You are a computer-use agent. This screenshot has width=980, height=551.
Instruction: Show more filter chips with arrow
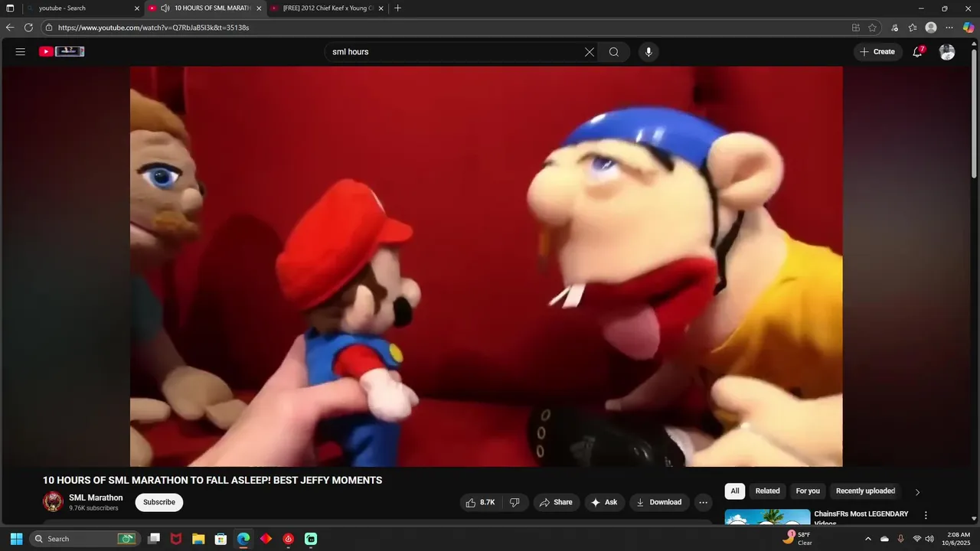point(917,492)
